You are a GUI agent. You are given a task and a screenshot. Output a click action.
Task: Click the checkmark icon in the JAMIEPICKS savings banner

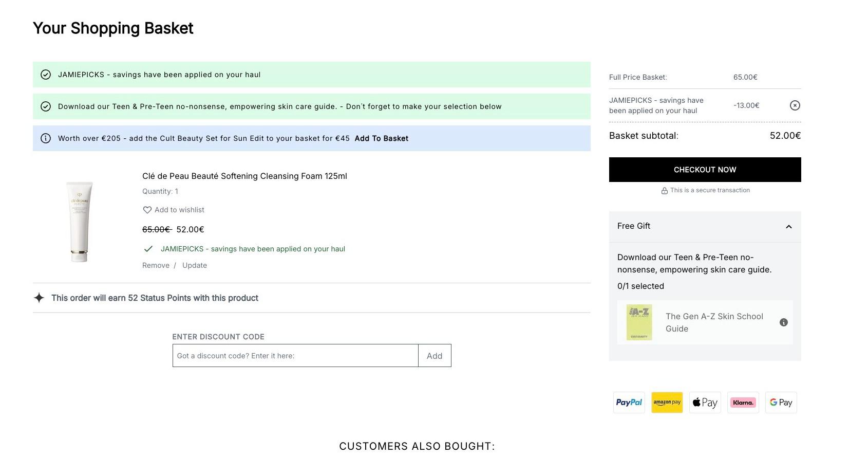pyautogui.click(x=46, y=75)
